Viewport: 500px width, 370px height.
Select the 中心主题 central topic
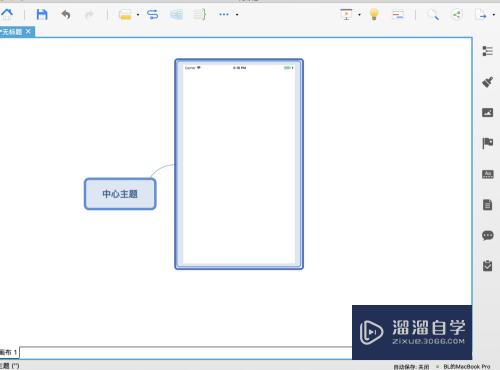120,194
